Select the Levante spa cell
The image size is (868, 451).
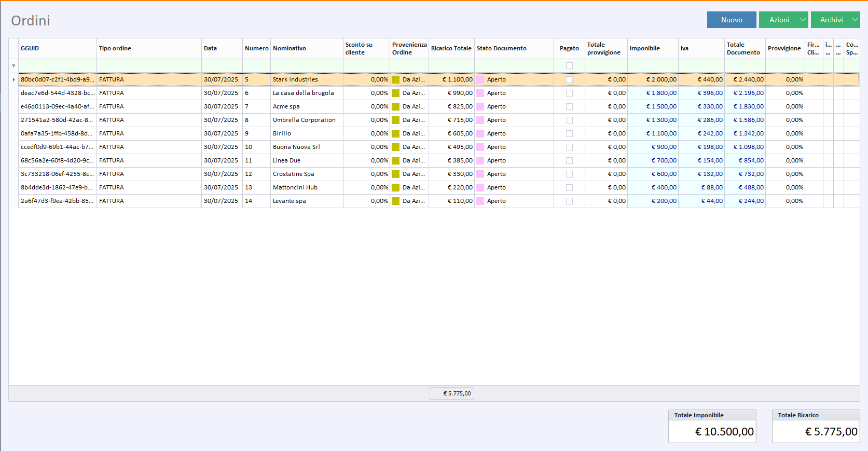point(307,201)
